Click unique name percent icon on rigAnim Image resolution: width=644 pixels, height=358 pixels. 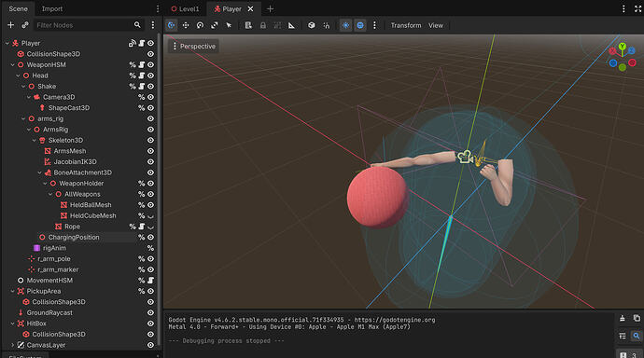pyautogui.click(x=150, y=248)
